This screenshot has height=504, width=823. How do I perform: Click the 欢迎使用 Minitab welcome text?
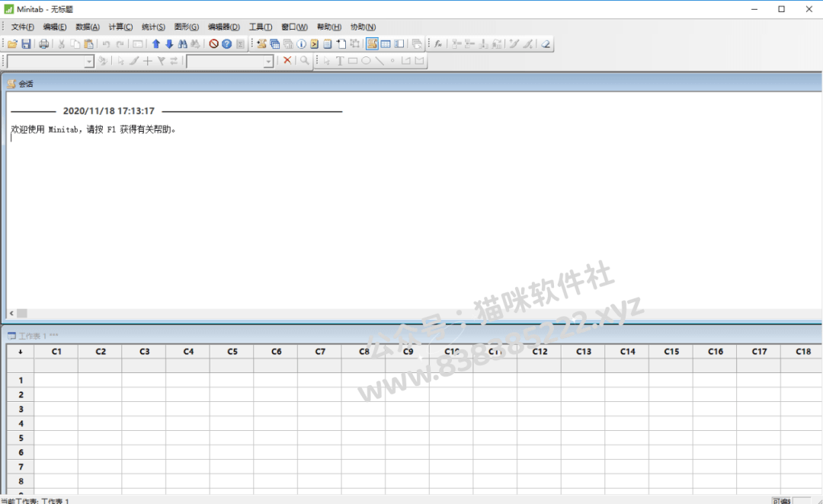pos(94,129)
